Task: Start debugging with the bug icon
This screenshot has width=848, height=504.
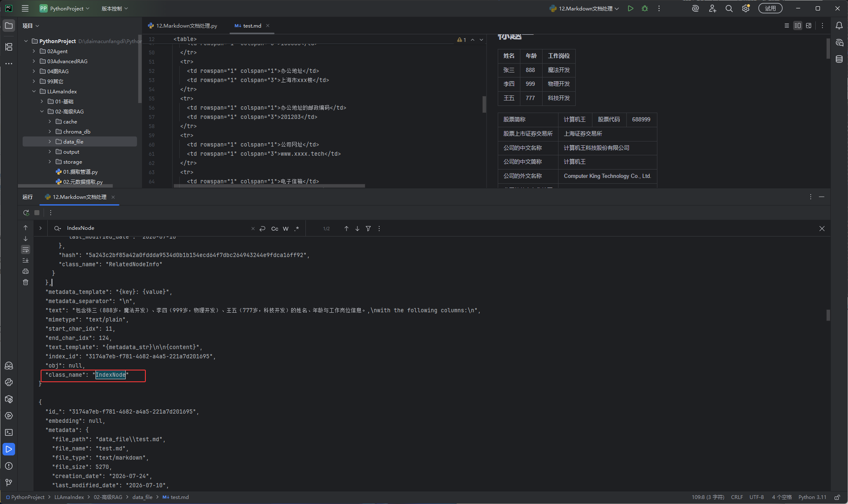Action: pos(645,8)
